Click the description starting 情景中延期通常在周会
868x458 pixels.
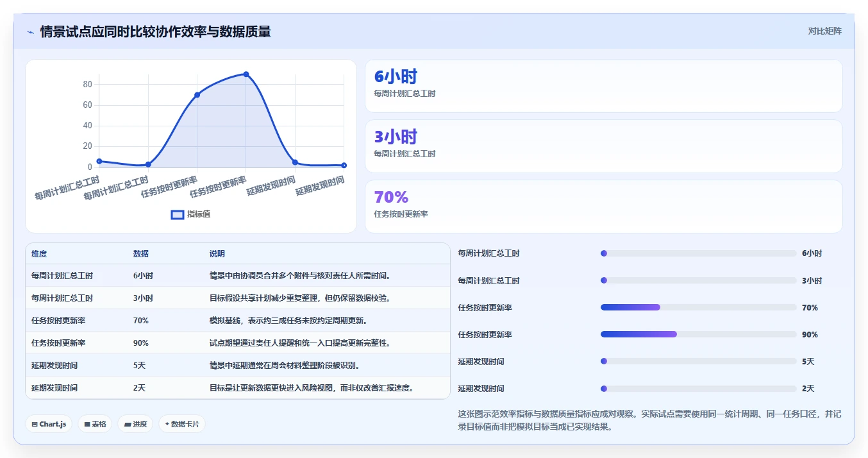285,366
